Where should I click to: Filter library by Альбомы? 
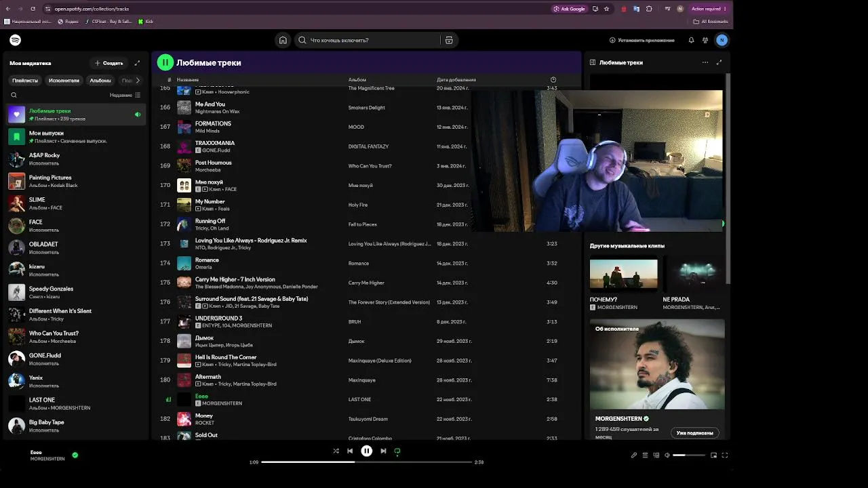click(x=100, y=80)
